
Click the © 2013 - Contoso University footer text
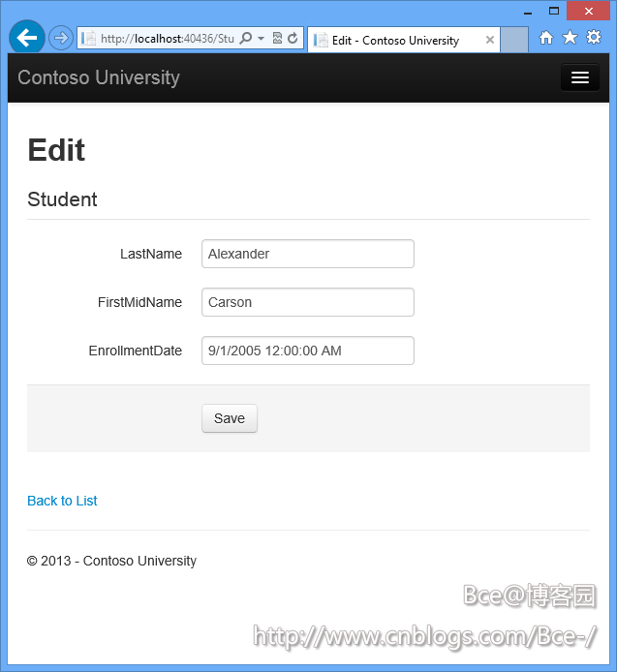point(111,561)
